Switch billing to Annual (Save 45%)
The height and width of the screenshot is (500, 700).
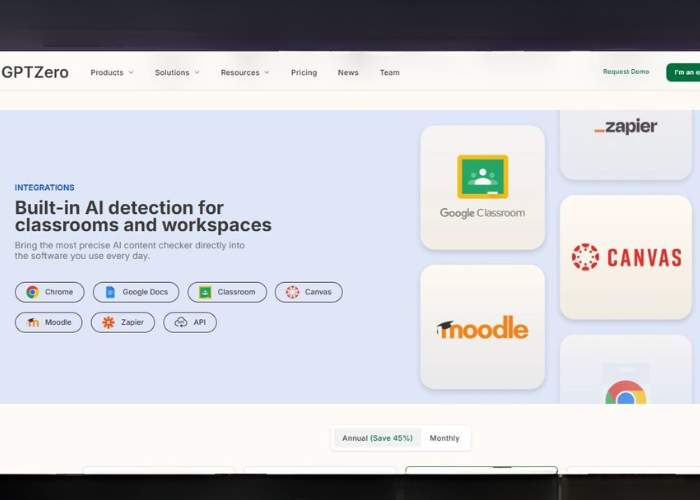point(377,438)
